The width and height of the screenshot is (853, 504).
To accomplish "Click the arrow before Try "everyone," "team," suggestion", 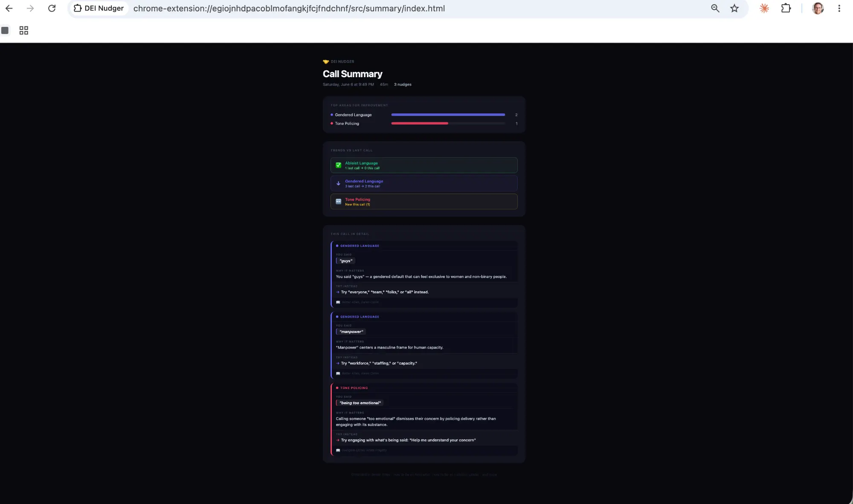I will [x=338, y=293].
